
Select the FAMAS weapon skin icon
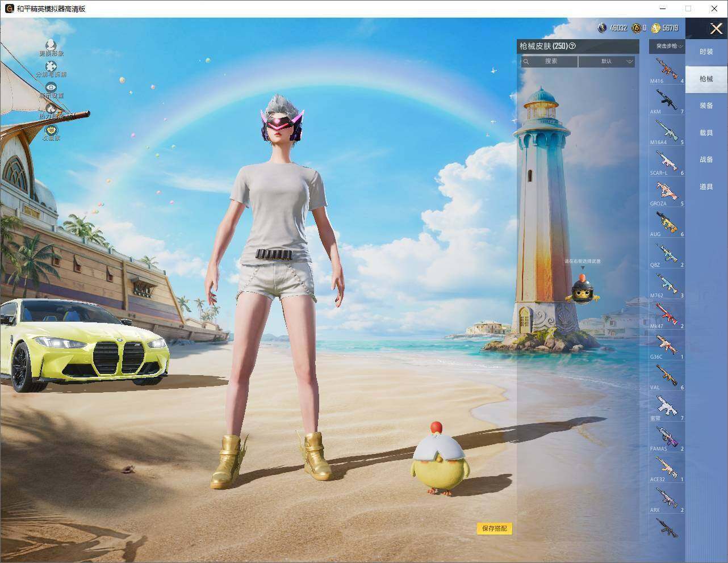coord(667,438)
